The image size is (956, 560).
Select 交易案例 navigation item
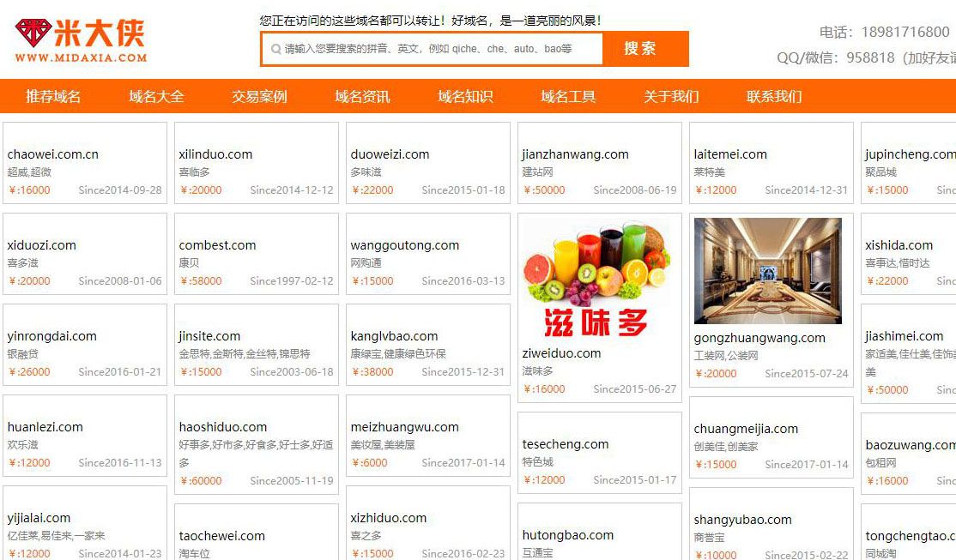click(259, 96)
